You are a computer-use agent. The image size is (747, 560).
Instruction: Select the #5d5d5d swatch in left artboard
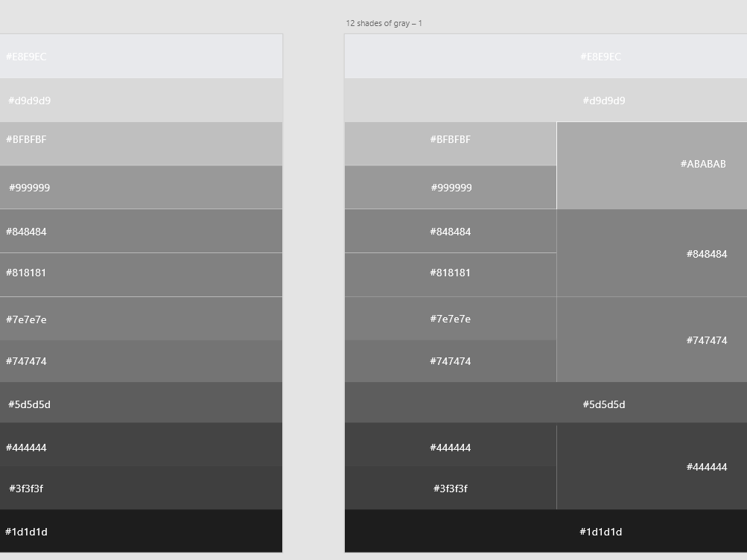pos(142,403)
